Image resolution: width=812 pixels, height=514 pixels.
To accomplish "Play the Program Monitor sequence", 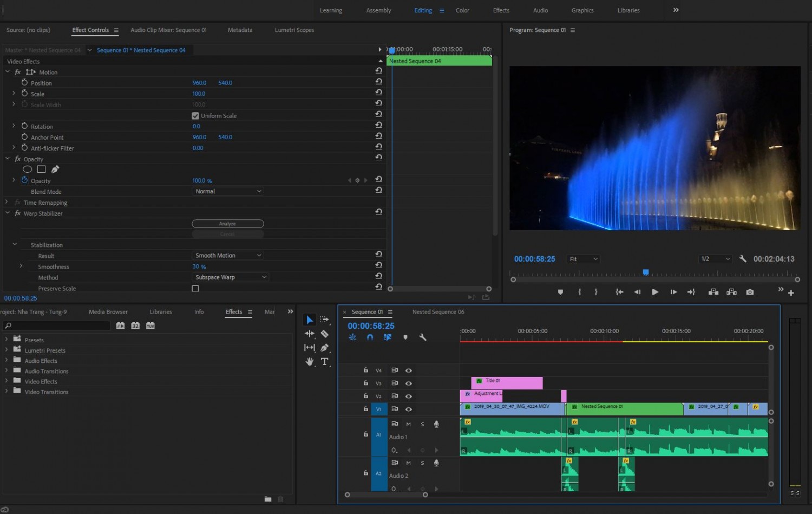I will pyautogui.click(x=655, y=292).
